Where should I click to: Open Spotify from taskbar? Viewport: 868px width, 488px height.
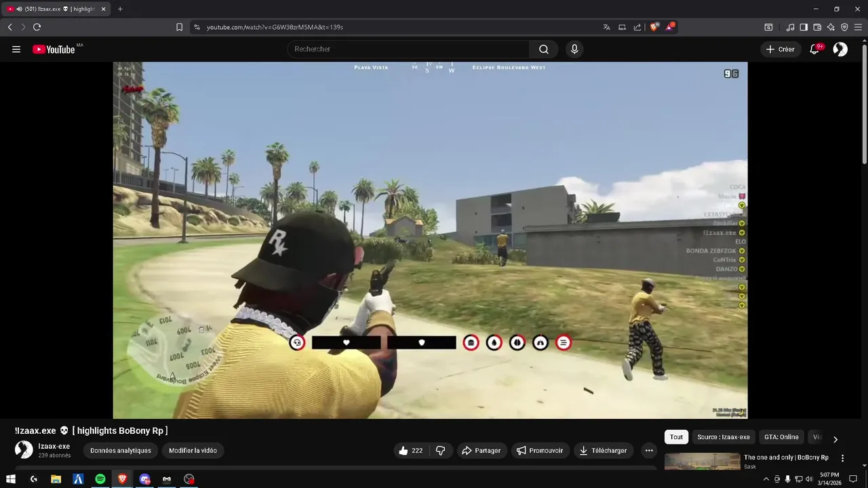click(x=100, y=479)
